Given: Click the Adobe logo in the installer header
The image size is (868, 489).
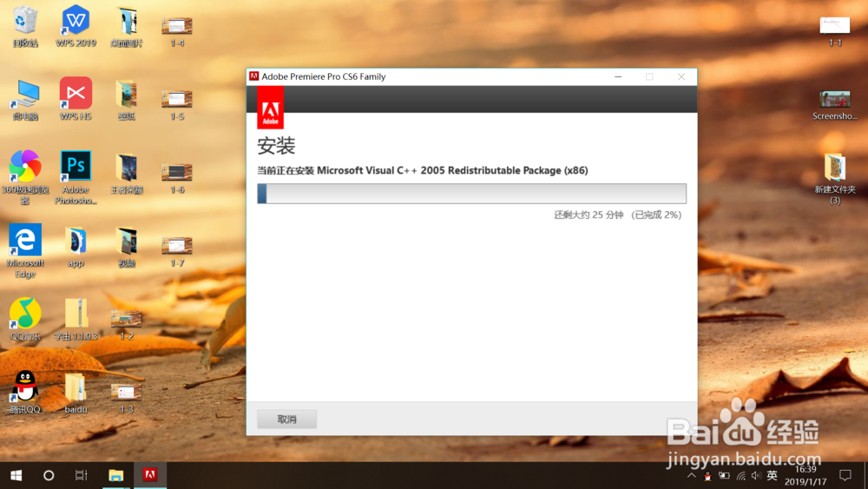Looking at the screenshot, I should [270, 108].
